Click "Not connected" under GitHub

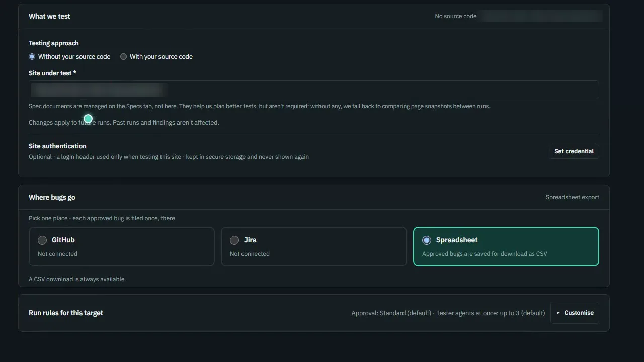tap(57, 254)
